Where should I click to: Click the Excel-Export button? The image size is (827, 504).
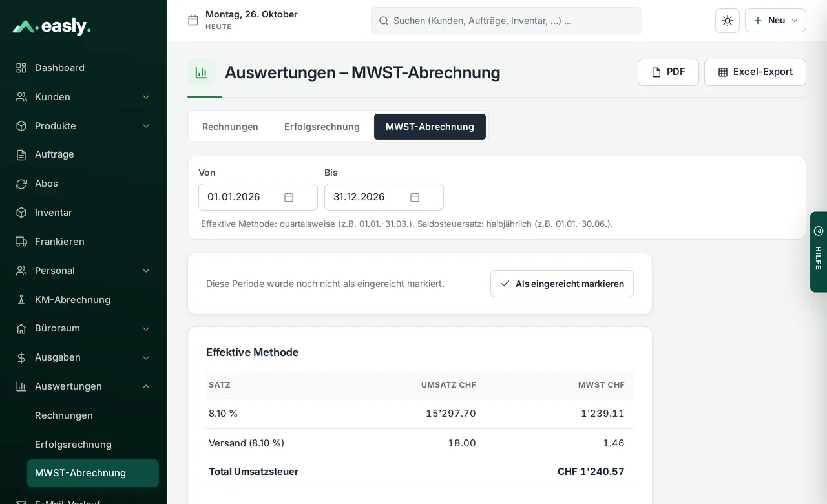[x=755, y=72]
